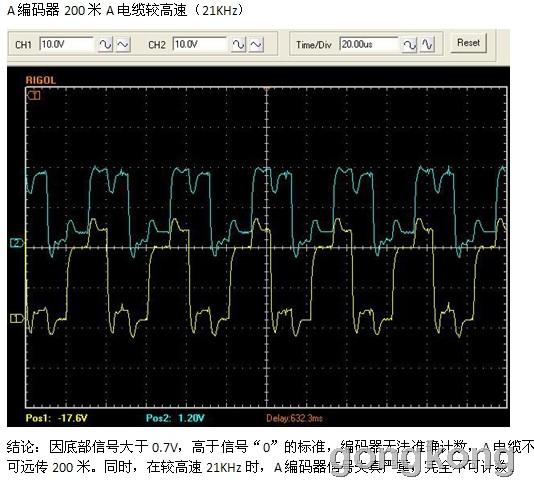Click CH2 small-amplitude sine wave icon

pos(256,45)
